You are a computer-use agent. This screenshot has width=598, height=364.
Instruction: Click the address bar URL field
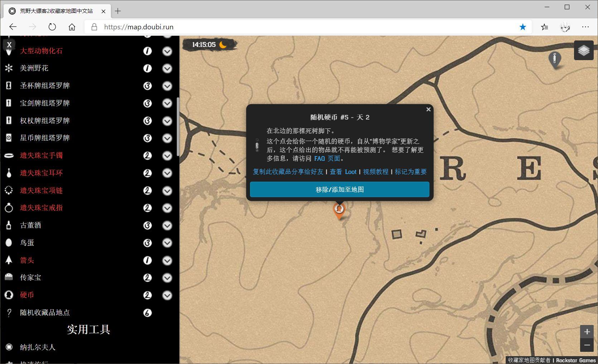[x=308, y=27]
